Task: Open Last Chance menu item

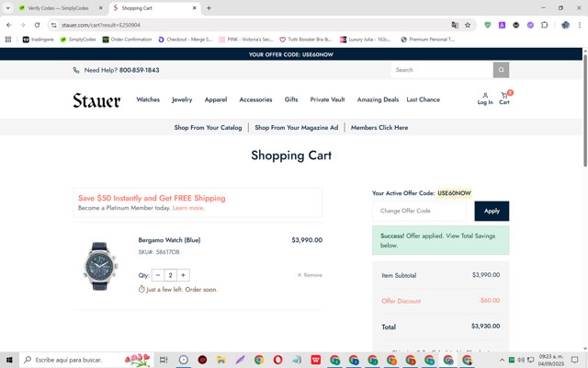Action: (423, 99)
